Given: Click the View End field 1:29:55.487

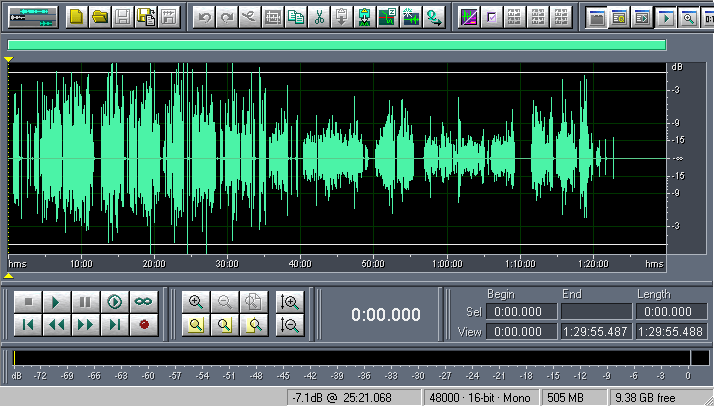Looking at the screenshot, I should click(596, 331).
